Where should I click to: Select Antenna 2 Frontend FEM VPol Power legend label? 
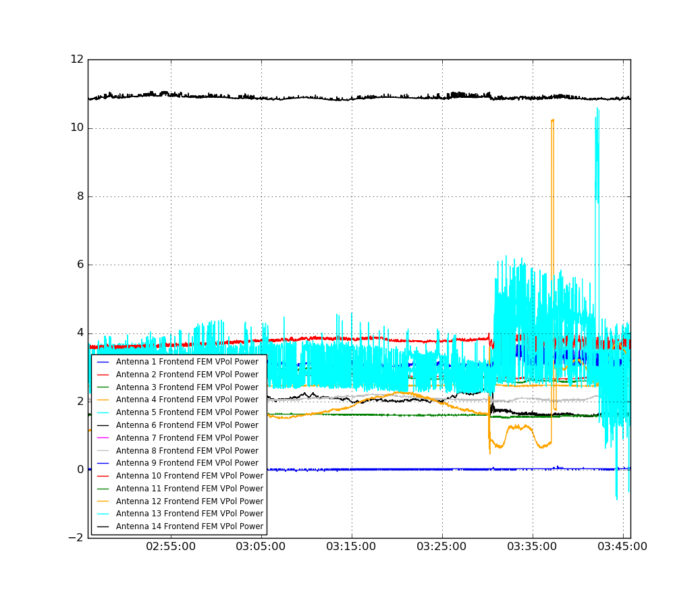pos(187,375)
